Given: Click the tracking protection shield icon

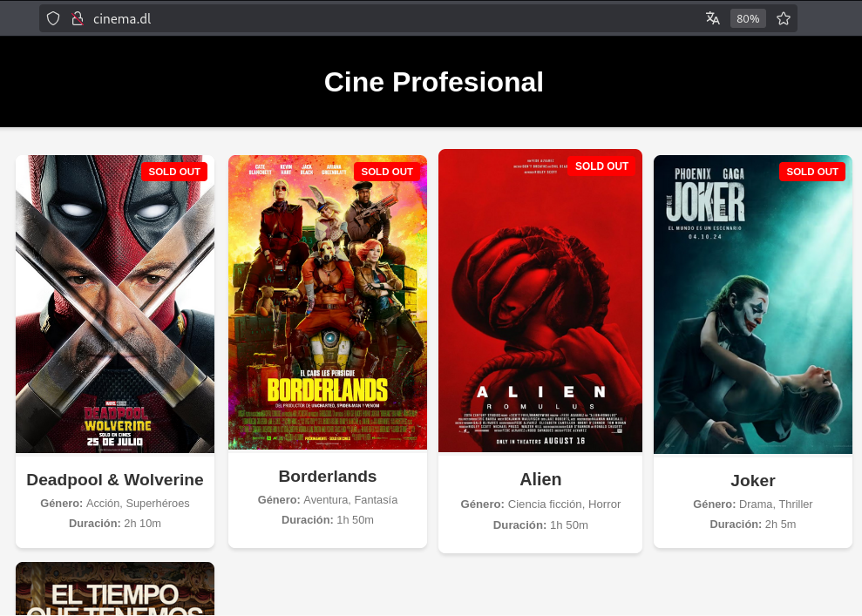Looking at the screenshot, I should pos(53,18).
